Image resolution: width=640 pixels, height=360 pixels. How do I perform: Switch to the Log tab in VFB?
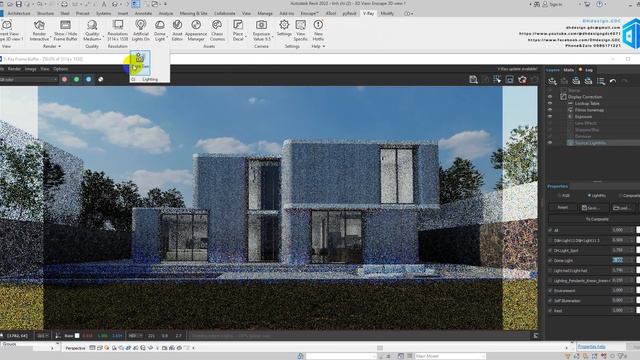(x=589, y=70)
